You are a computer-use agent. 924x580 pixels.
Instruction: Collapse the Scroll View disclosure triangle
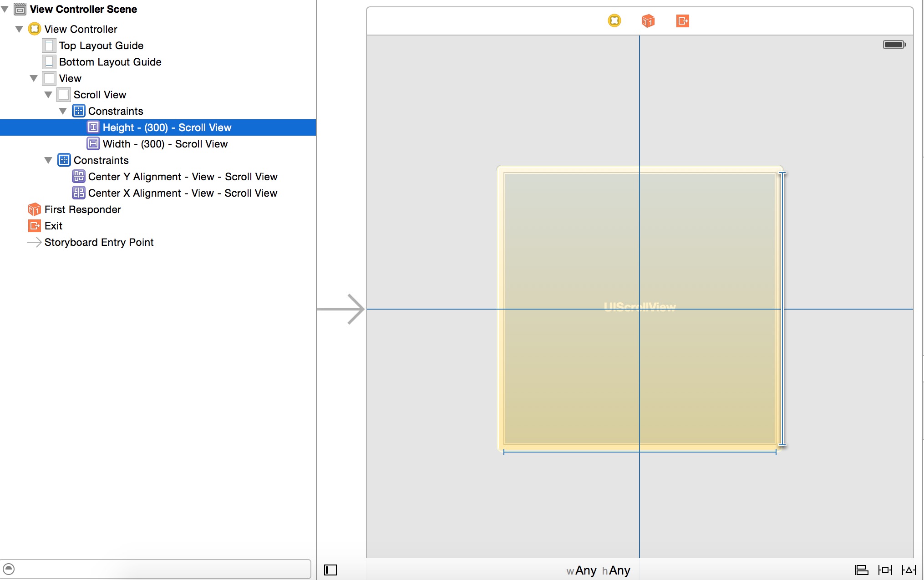click(48, 95)
